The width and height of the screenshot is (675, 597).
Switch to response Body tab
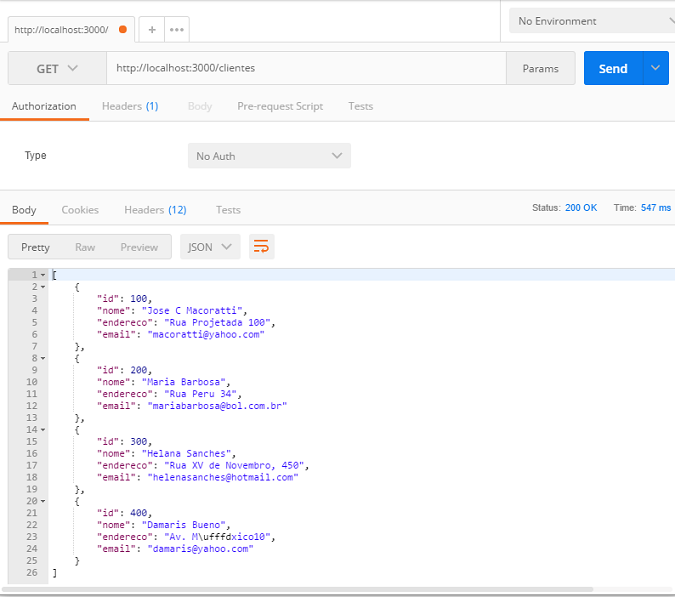[x=24, y=210]
